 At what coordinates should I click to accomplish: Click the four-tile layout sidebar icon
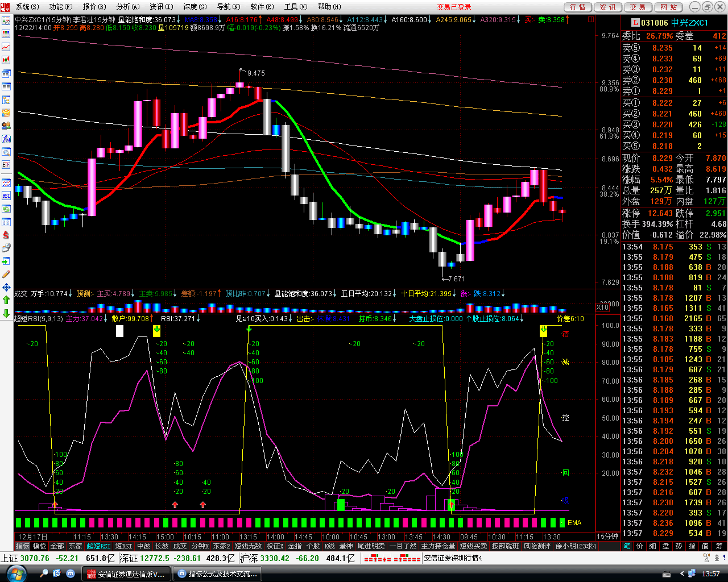point(6,223)
